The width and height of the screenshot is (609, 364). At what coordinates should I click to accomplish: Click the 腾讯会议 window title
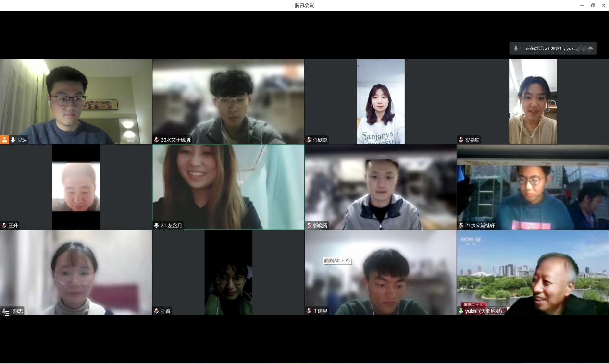point(304,5)
